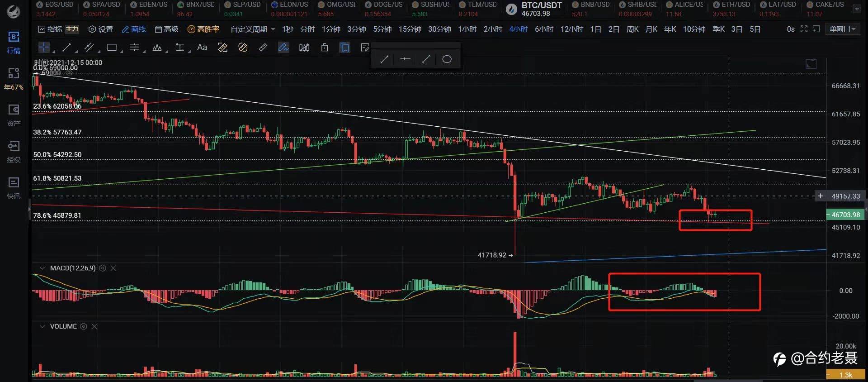Open the 快讯 news flash sidebar section
868x382 pixels.
tap(14, 188)
